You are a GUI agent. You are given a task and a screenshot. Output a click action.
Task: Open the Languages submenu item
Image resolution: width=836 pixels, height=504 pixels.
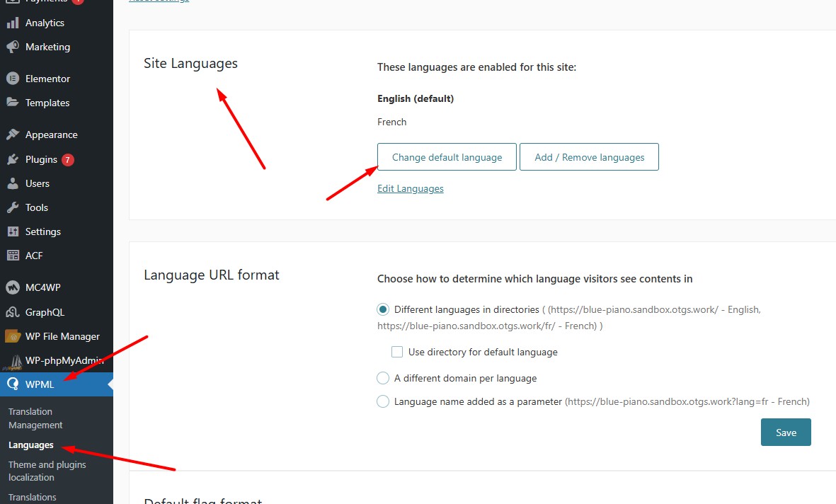point(31,445)
